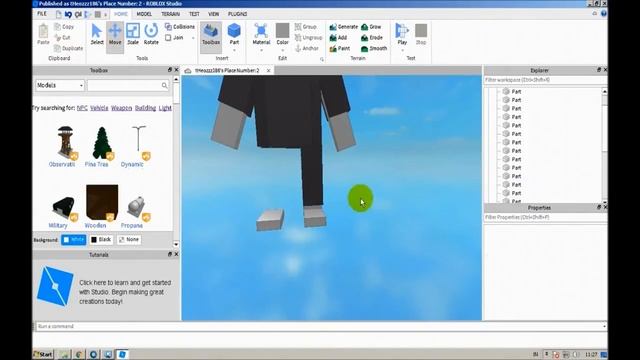This screenshot has height=360, width=640.
Task: Expand the Material dropdown arrow
Action: [261, 50]
